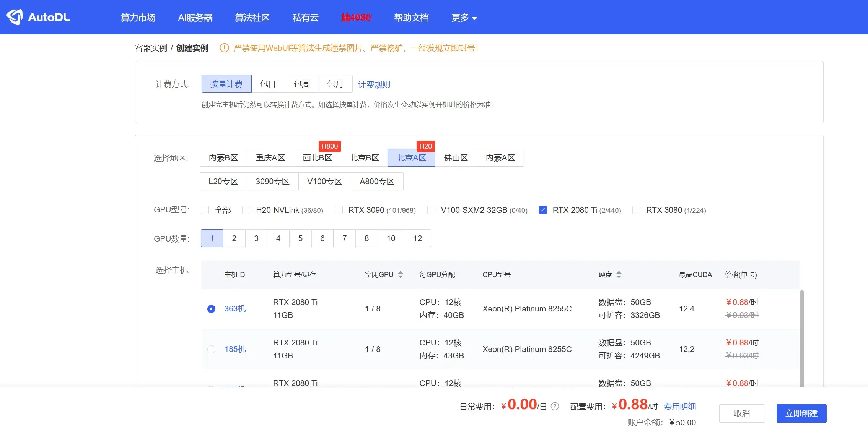Click the 取消 button

point(742,413)
